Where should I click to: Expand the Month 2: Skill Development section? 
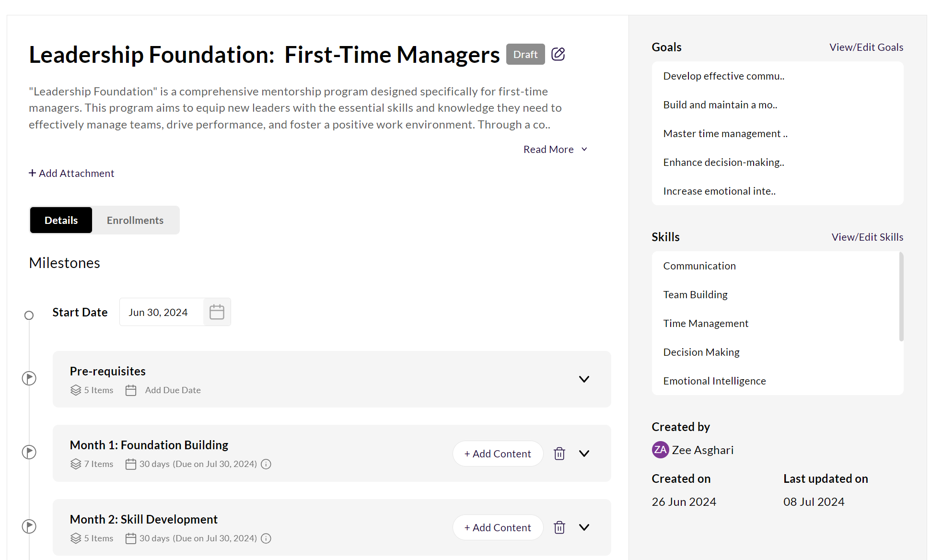pyautogui.click(x=584, y=527)
